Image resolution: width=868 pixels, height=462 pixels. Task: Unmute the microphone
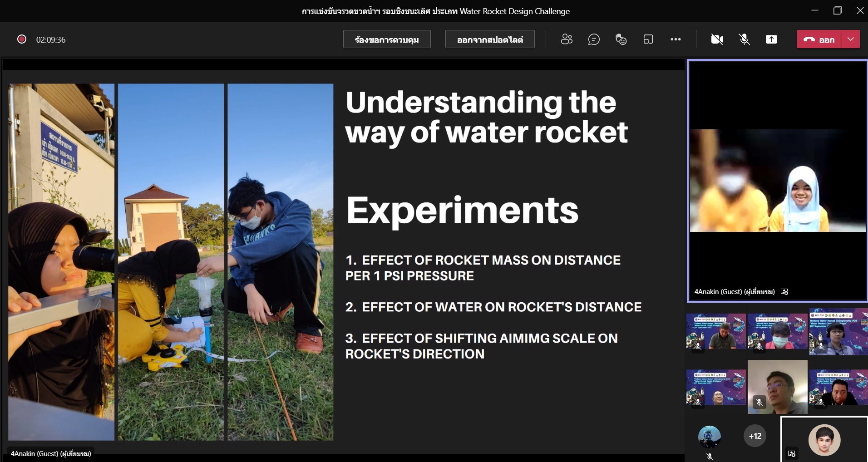pyautogui.click(x=744, y=39)
